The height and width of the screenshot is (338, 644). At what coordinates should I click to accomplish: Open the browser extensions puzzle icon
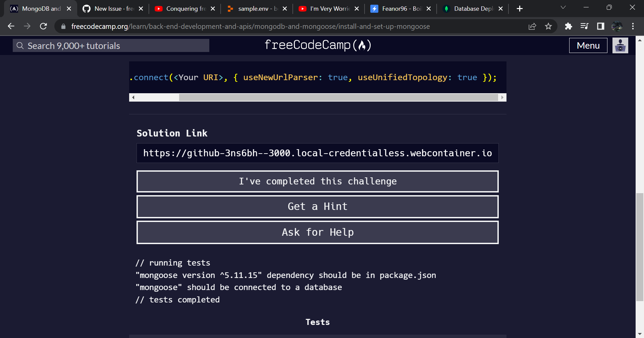569,26
